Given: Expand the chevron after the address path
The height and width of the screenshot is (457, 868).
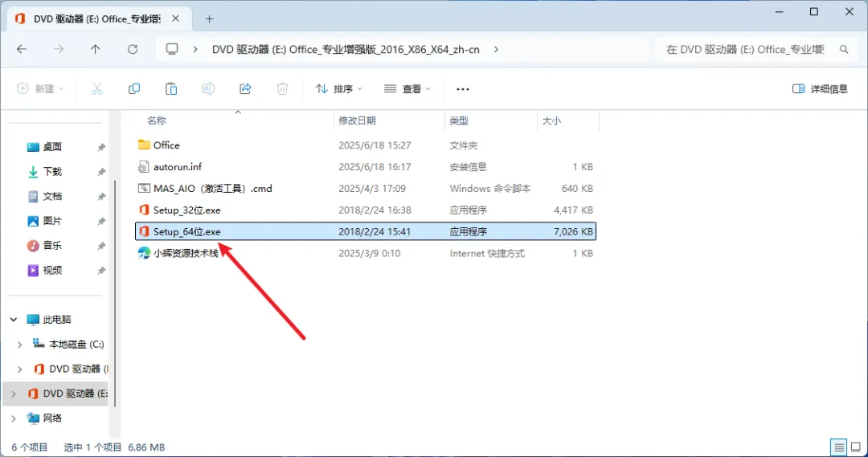Looking at the screenshot, I should pyautogui.click(x=496, y=49).
